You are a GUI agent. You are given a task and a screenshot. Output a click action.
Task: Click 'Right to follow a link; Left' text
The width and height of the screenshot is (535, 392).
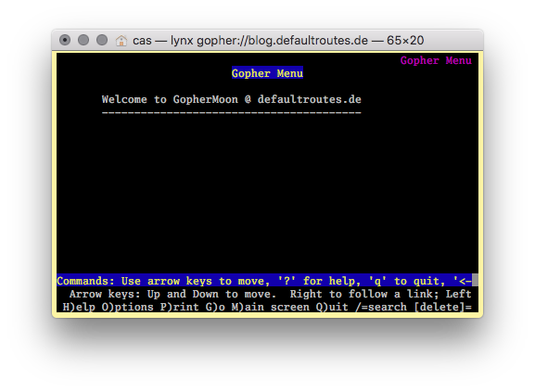[380, 294]
